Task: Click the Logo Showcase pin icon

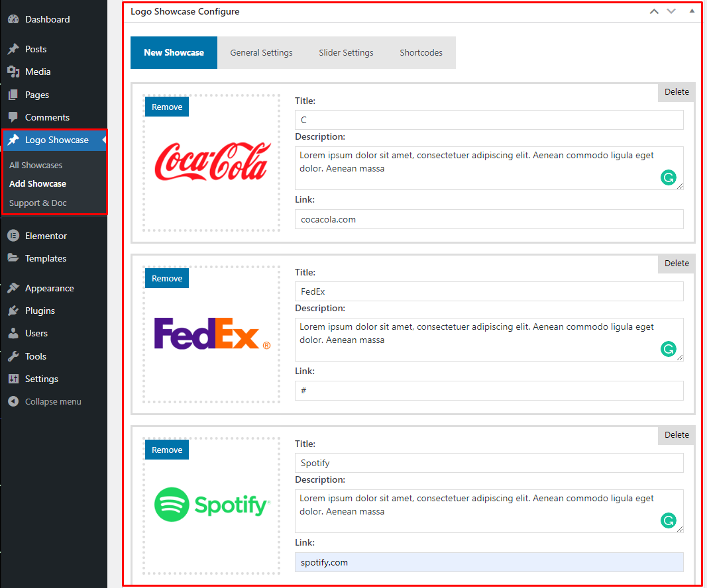Action: (13, 140)
